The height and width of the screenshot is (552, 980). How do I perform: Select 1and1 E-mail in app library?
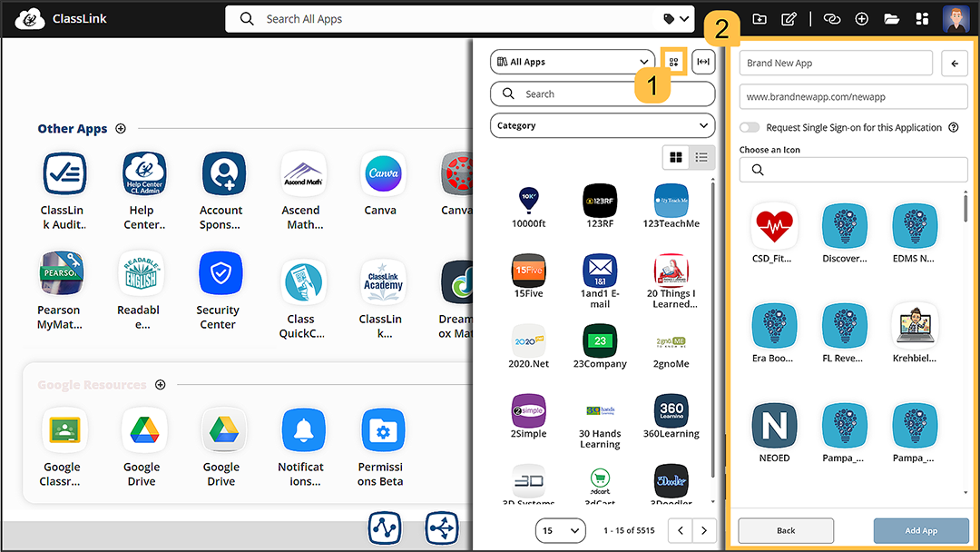(600, 271)
